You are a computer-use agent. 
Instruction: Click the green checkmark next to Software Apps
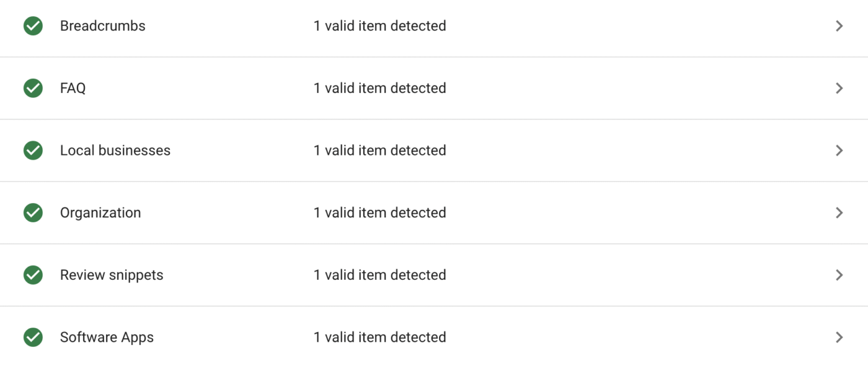(32, 337)
